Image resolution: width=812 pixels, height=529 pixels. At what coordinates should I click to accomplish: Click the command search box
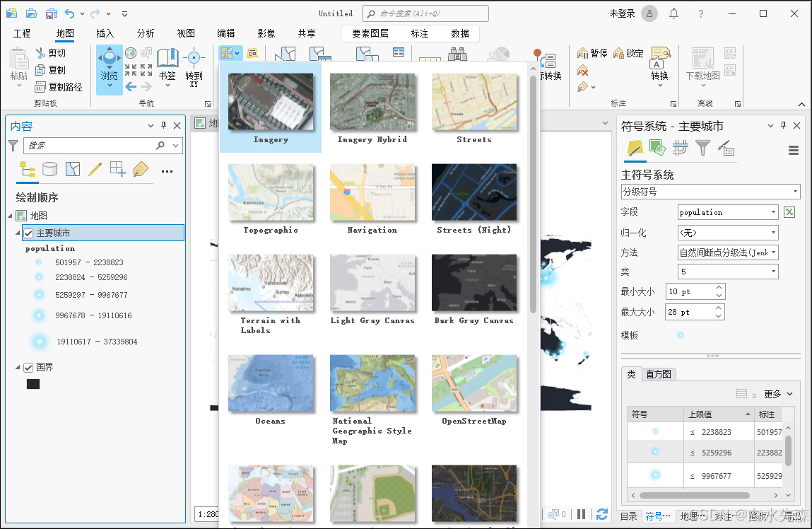[x=425, y=13]
